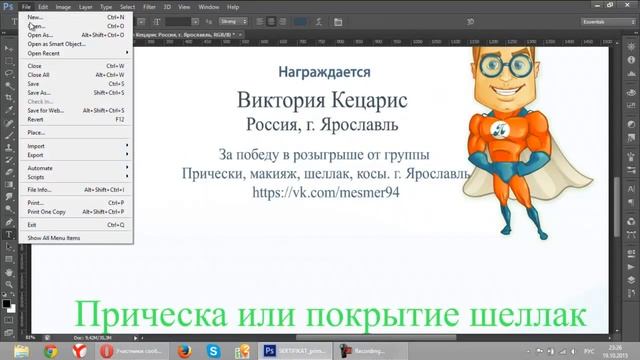Open the Layer menu
The width and height of the screenshot is (640, 360).
pyautogui.click(x=85, y=7)
